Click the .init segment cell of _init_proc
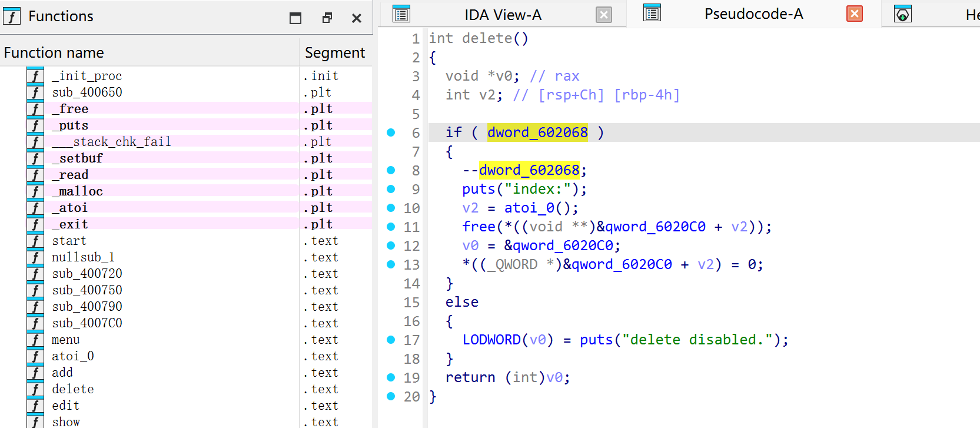Image resolution: width=980 pixels, height=428 pixels. [321, 76]
